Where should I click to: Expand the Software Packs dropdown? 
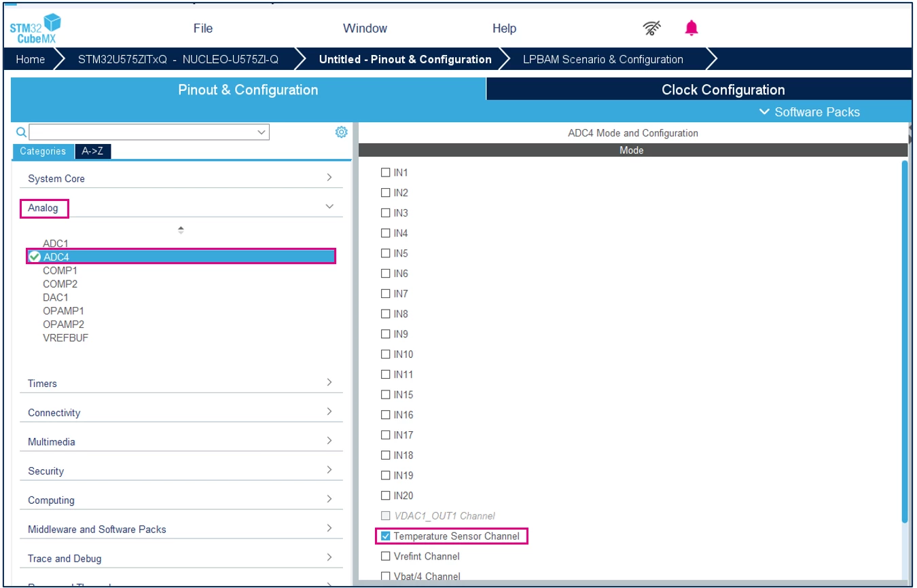point(810,112)
